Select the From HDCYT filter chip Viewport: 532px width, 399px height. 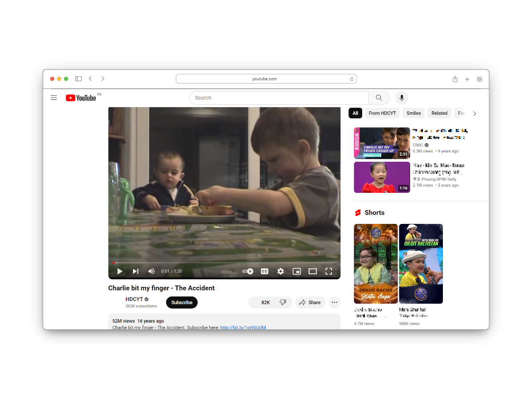pyautogui.click(x=382, y=113)
